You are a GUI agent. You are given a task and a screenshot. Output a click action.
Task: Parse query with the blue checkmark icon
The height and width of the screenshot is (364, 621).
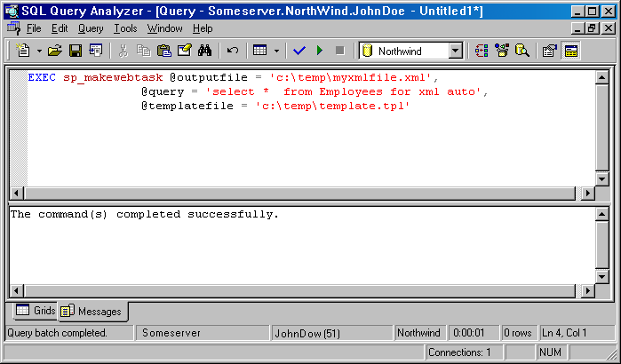click(x=299, y=51)
